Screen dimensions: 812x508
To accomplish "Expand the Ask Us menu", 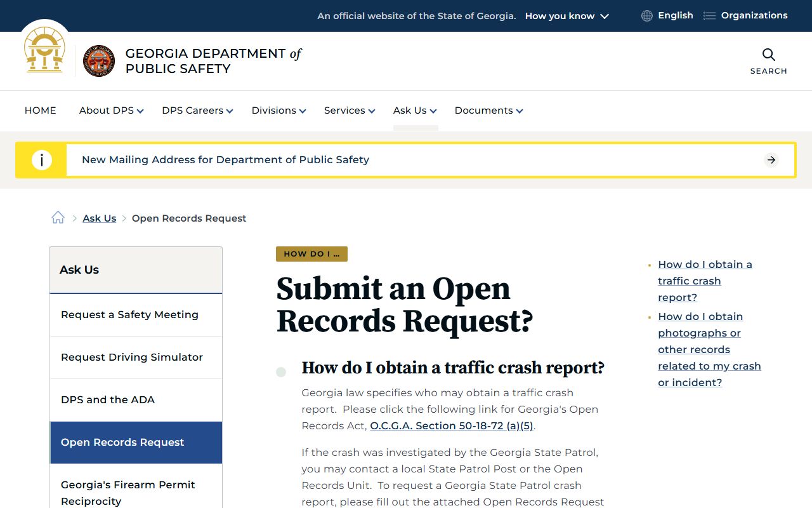I will [x=415, y=110].
